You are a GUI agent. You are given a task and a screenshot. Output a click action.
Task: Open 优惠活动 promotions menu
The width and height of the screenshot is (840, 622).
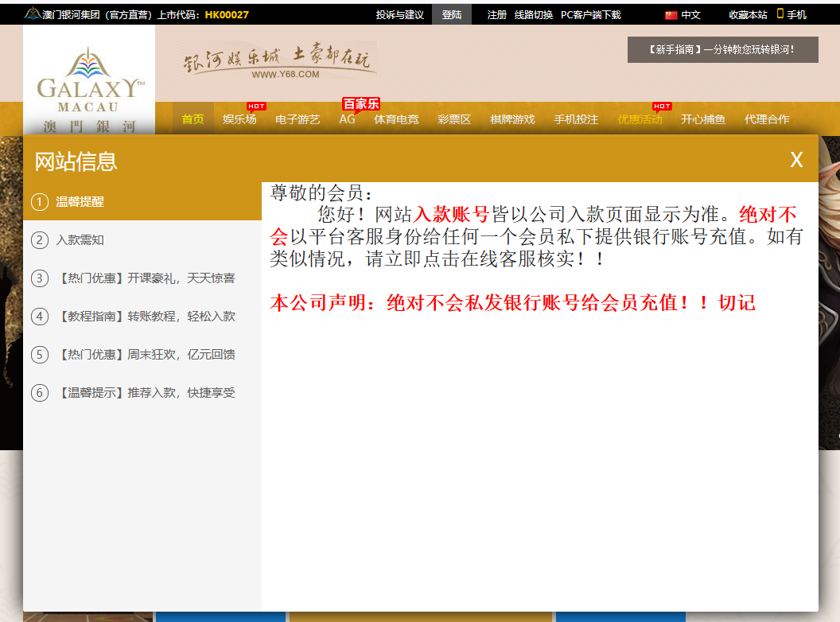[x=640, y=119]
